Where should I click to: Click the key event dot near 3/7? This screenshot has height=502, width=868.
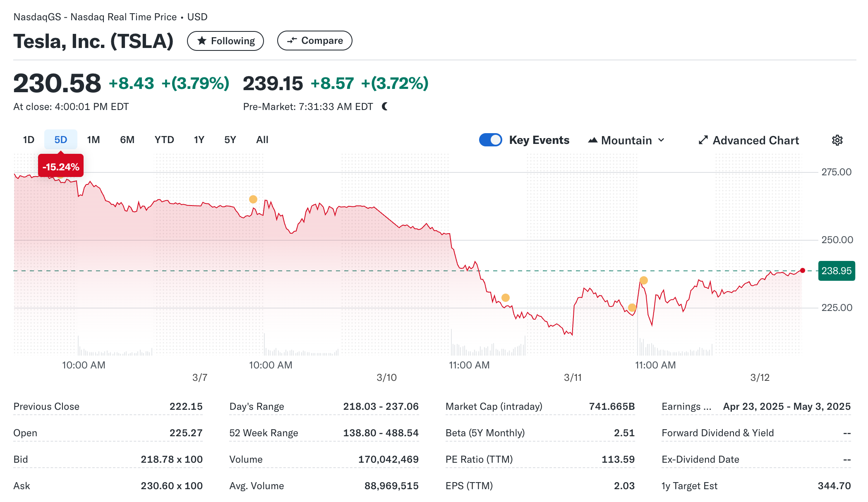click(253, 199)
